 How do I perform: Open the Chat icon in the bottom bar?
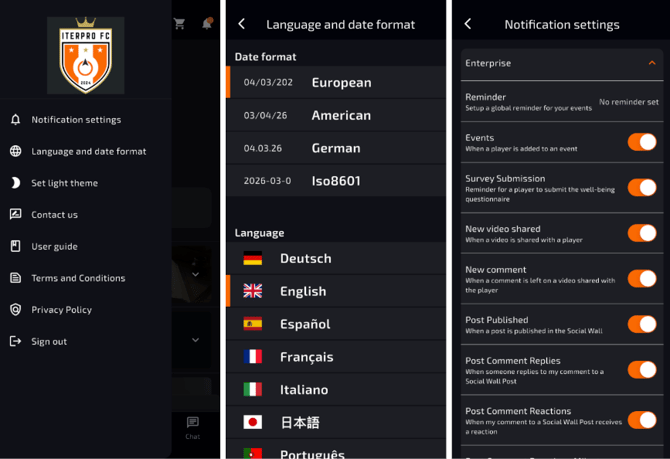coord(193,428)
